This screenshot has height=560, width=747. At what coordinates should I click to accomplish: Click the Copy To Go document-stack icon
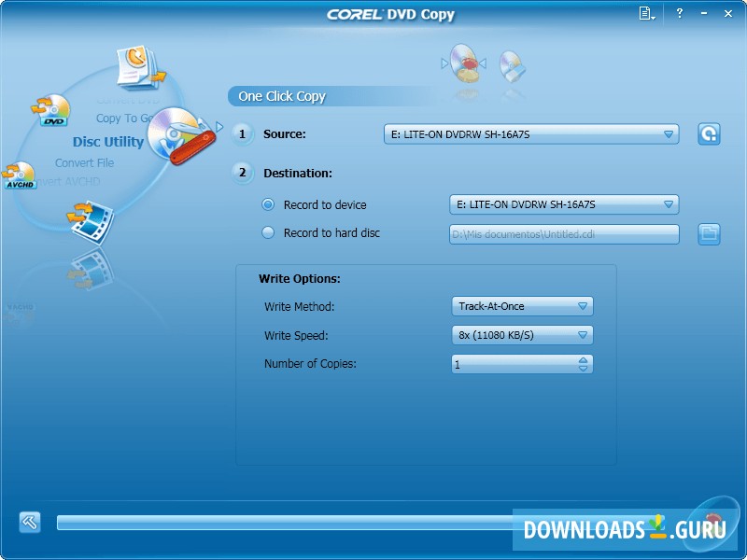pos(135,65)
